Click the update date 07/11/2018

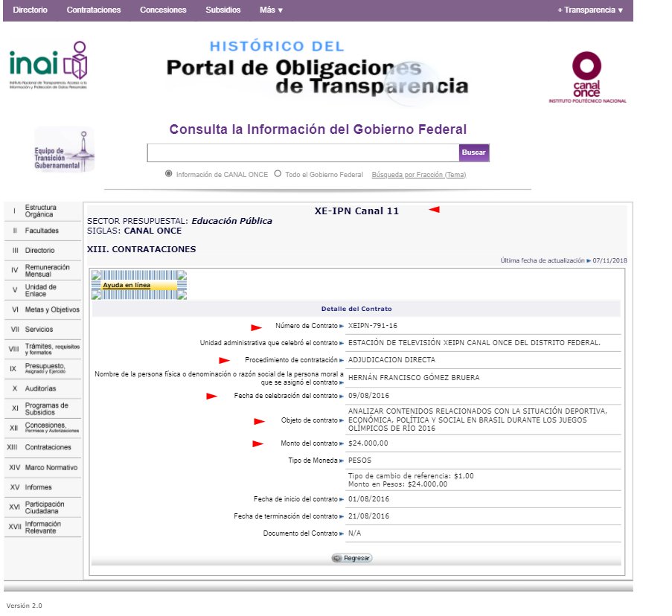coord(609,260)
